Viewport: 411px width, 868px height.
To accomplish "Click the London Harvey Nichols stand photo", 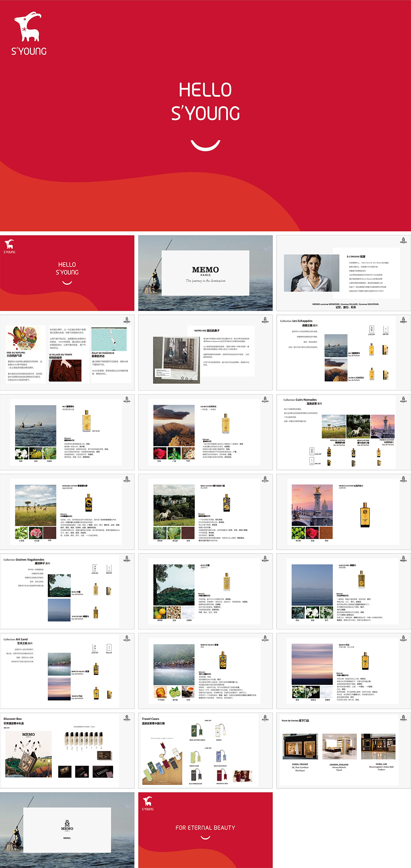I will pos(339,747).
